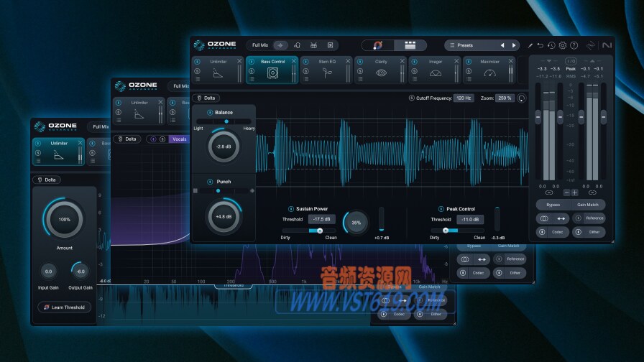644x362 pixels.
Task: Click Sustain Power Threshold -17.5 dB field
Action: click(321, 219)
